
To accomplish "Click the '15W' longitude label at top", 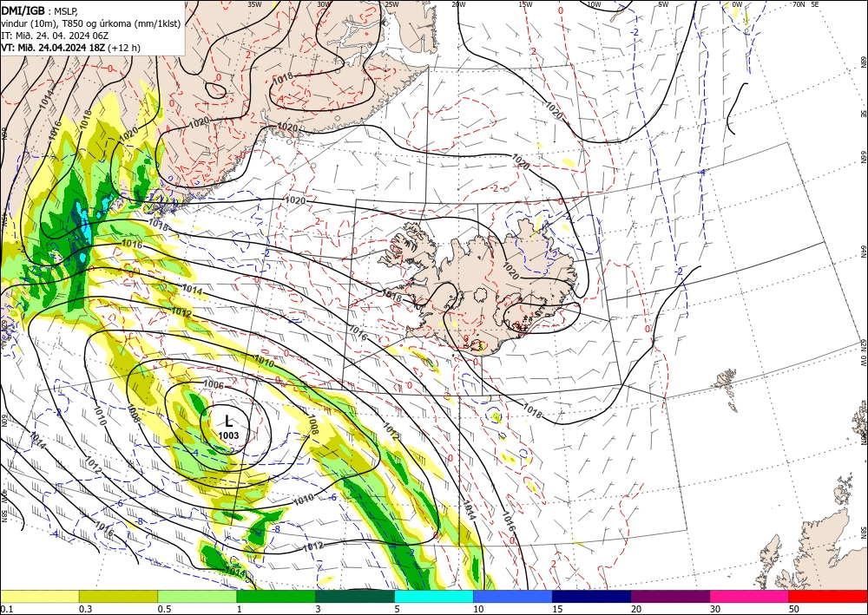I will tap(525, 4).
